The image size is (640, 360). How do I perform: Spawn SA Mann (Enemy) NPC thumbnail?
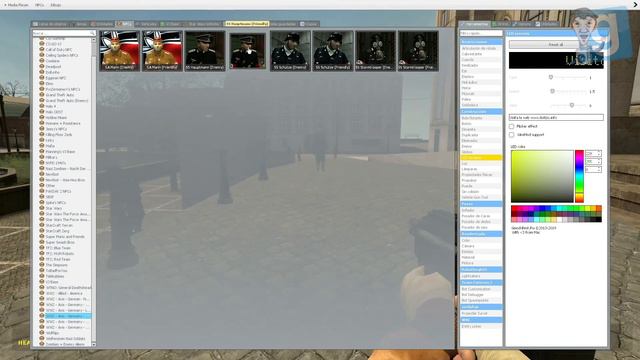coord(120,51)
